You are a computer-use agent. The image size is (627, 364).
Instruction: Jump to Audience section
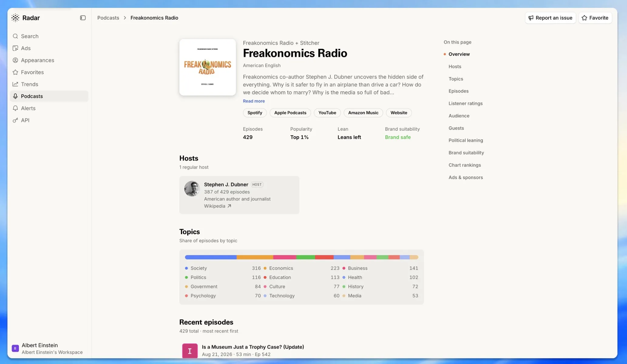click(x=459, y=116)
